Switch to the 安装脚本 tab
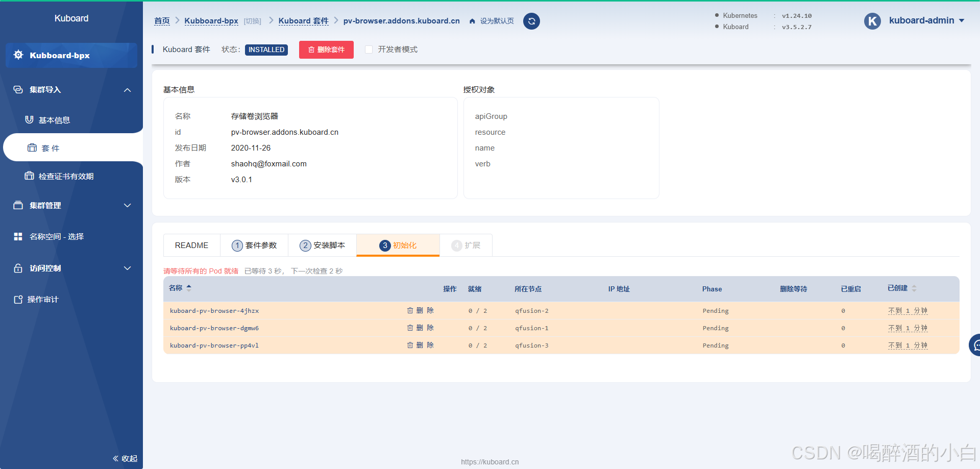 pyautogui.click(x=322, y=245)
